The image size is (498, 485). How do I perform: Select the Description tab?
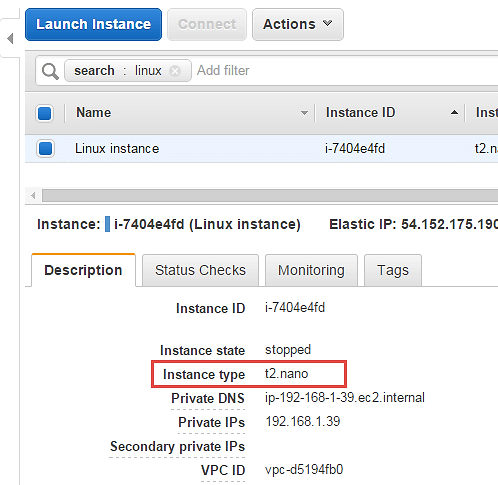click(x=83, y=270)
